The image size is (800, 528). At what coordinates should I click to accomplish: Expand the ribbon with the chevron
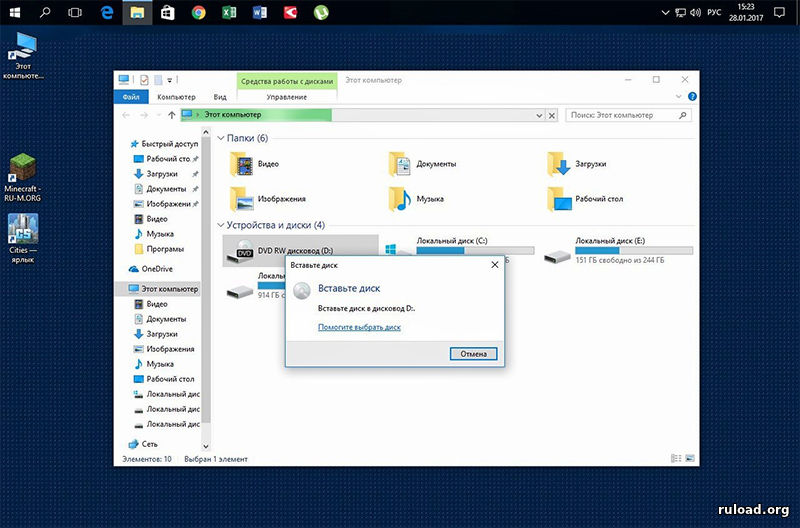[x=678, y=96]
